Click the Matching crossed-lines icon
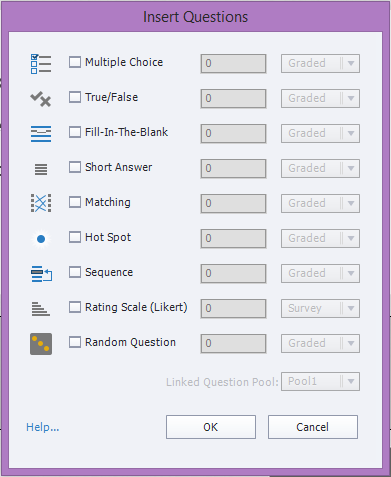Image resolution: width=391 pixels, height=477 pixels. (41, 203)
